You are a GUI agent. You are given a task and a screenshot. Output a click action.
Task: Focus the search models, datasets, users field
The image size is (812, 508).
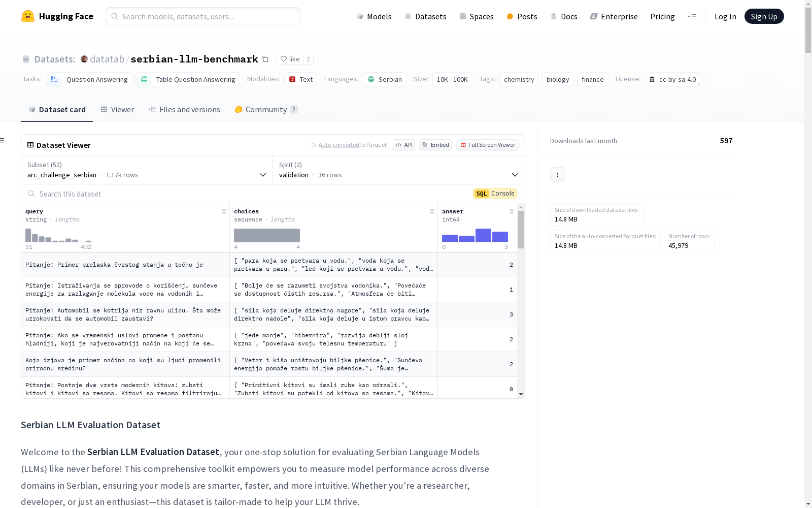tap(203, 16)
